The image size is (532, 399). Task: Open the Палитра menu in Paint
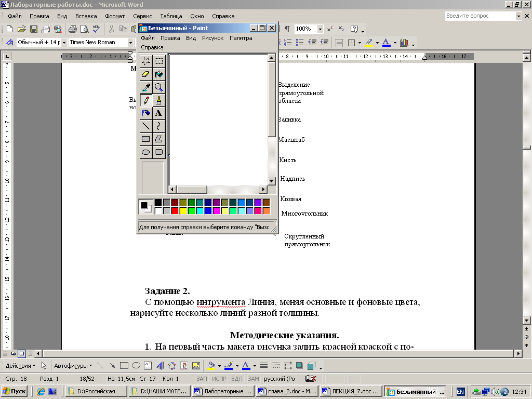click(x=241, y=38)
